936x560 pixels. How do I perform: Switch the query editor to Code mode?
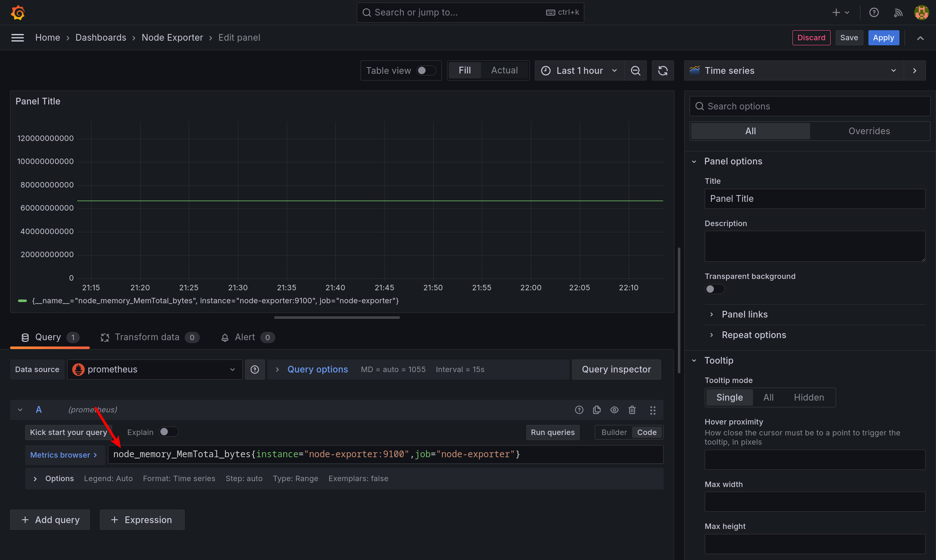(x=647, y=432)
